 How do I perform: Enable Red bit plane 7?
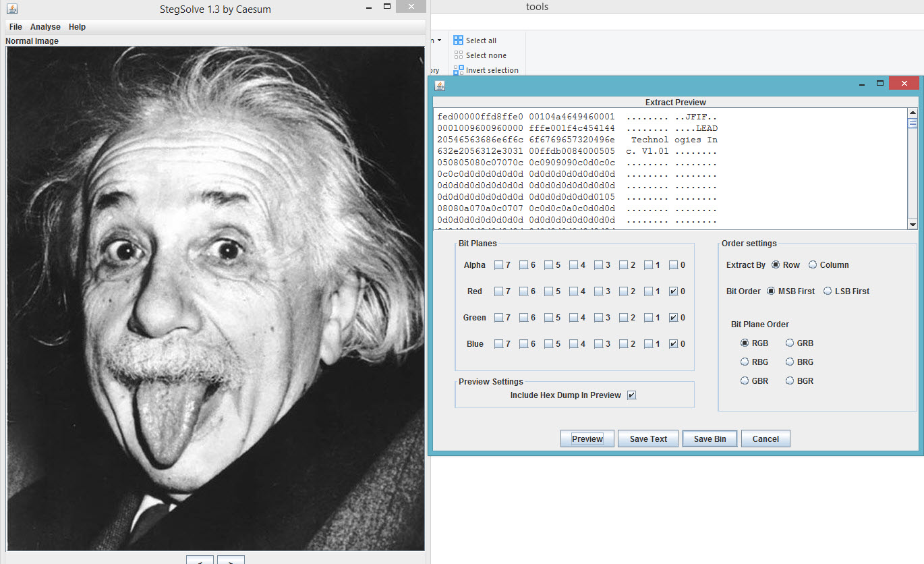pos(498,291)
